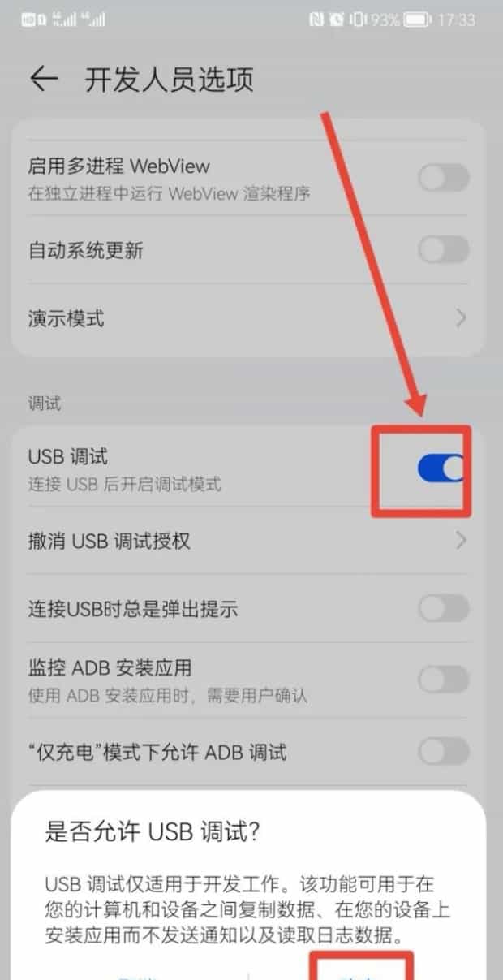Confirm the USB debugging dialog
503x980 pixels.
tap(362, 971)
